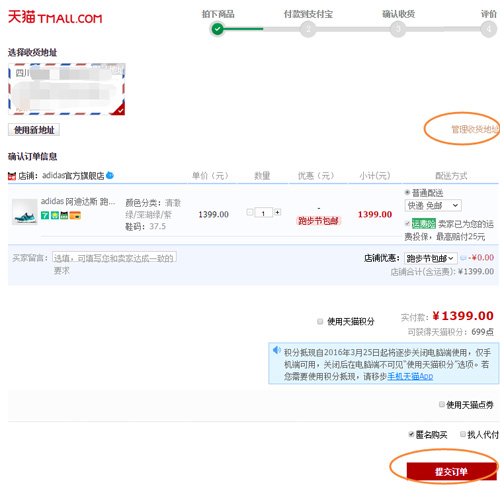Click the blue chat icon after adidas官方旗舰店
The height and width of the screenshot is (487, 500).
(110, 175)
